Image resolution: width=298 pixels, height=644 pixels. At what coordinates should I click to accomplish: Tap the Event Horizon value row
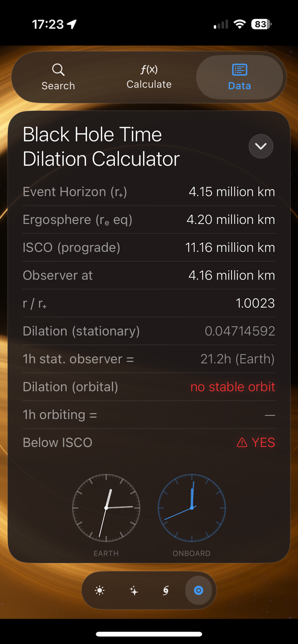click(x=149, y=192)
